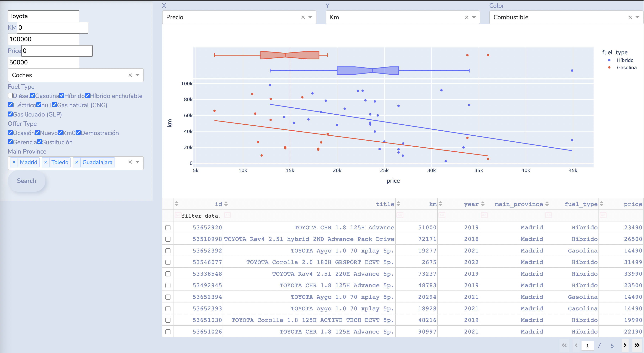The image size is (644, 353).
Task: Clear the Precio X-axis selection
Action: click(303, 17)
